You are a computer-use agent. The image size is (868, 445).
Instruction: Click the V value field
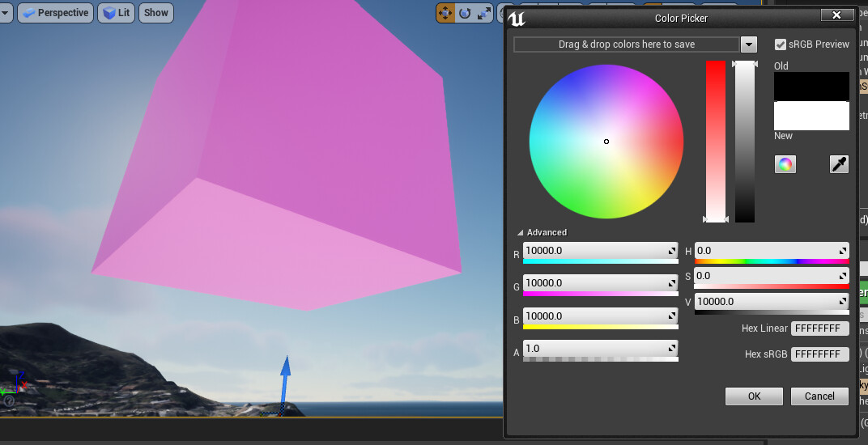click(772, 302)
